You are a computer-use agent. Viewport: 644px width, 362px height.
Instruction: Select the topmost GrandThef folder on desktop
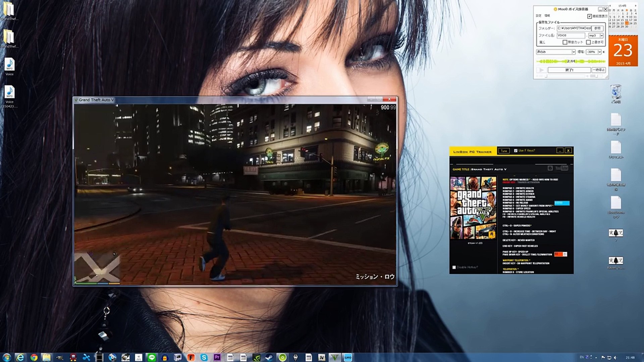click(9, 11)
